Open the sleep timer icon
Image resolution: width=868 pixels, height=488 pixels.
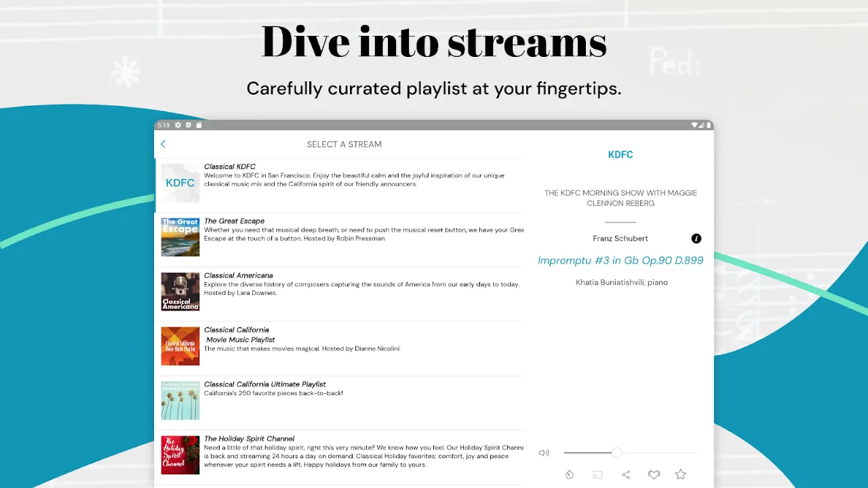point(570,475)
